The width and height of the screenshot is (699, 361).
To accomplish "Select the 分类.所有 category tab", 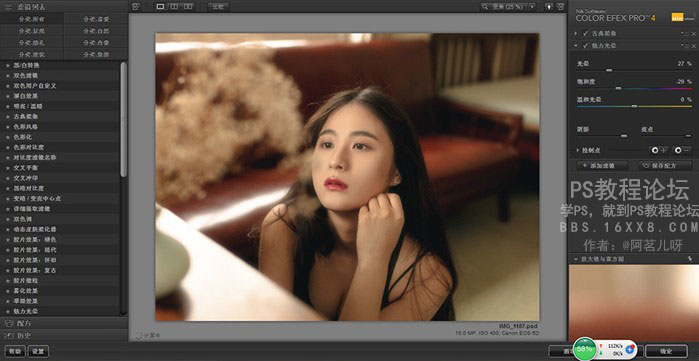I will coord(32,19).
